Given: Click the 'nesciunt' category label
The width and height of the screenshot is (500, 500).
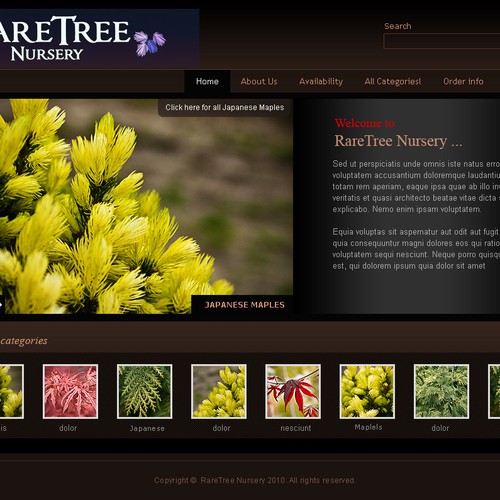Looking at the screenshot, I should tap(296, 428).
